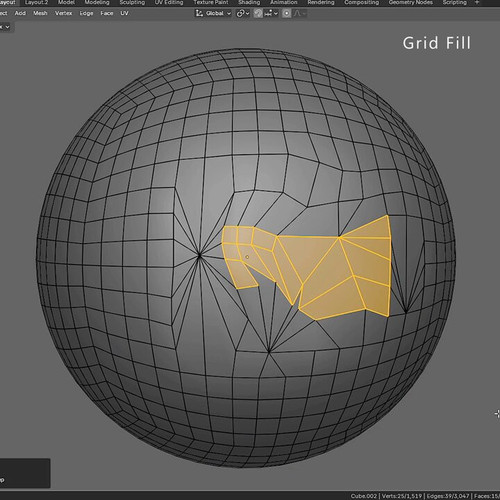Screen dimensions: 500x500
Task: Click the Edges count in the status bar
Action: tap(448, 496)
